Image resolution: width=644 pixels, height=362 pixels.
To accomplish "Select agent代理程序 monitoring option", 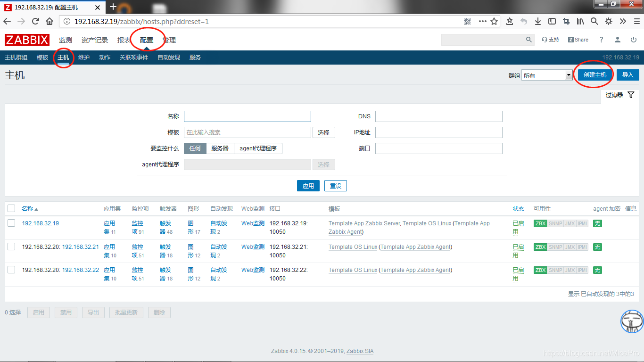I will [x=258, y=148].
